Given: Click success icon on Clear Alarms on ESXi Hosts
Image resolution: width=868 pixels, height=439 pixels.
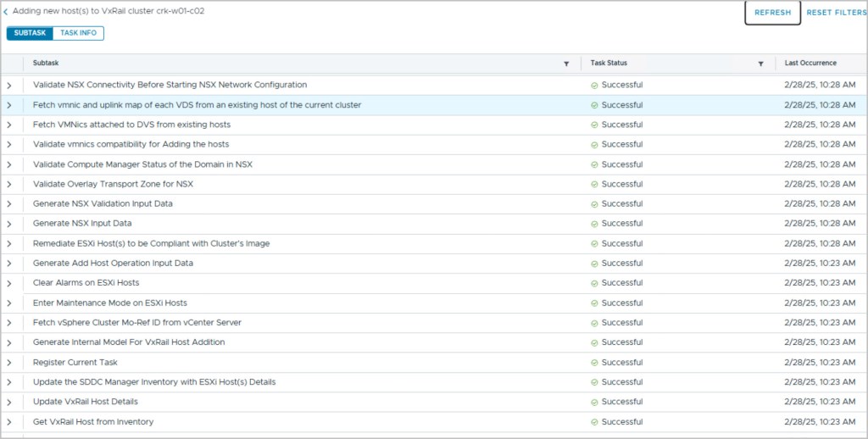Looking at the screenshot, I should click(x=595, y=283).
